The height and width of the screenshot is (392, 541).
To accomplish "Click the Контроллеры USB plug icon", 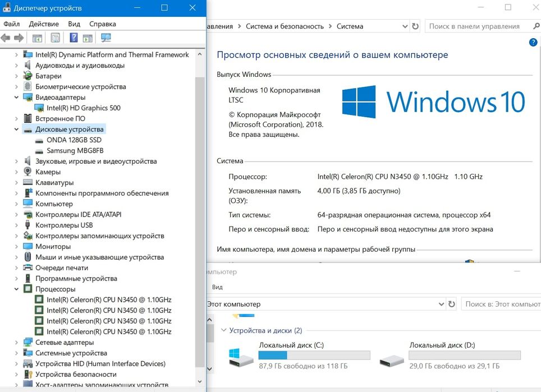I will (x=27, y=225).
